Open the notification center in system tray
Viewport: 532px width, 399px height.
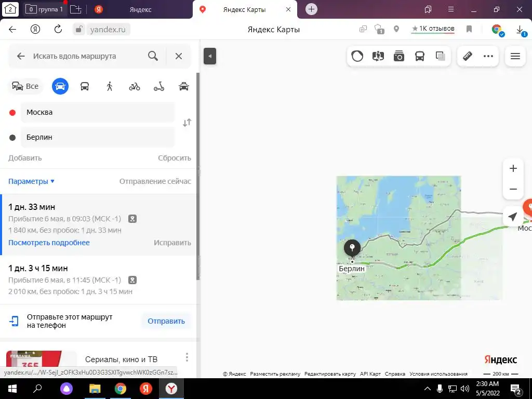pos(515,389)
